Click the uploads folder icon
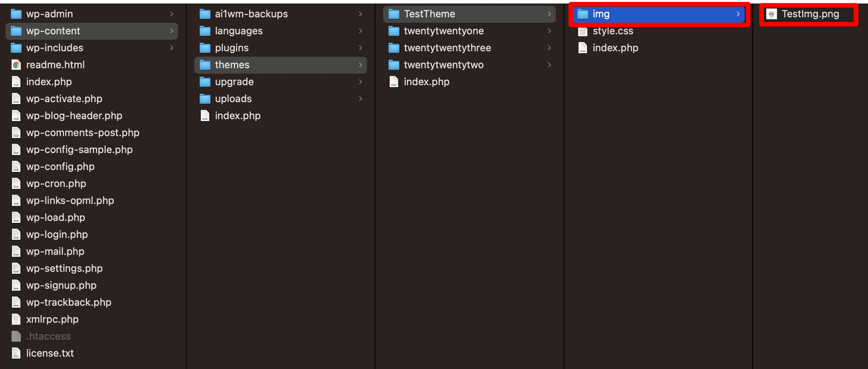 click(205, 99)
